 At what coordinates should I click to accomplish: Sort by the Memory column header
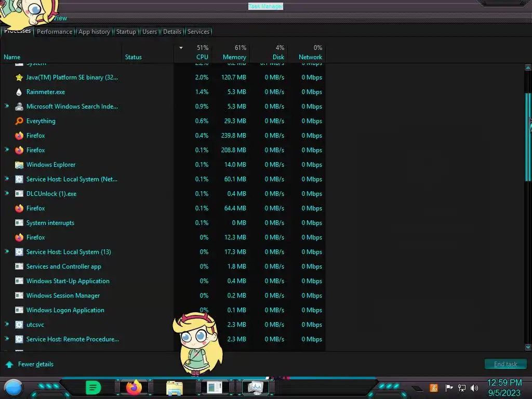pos(234,57)
